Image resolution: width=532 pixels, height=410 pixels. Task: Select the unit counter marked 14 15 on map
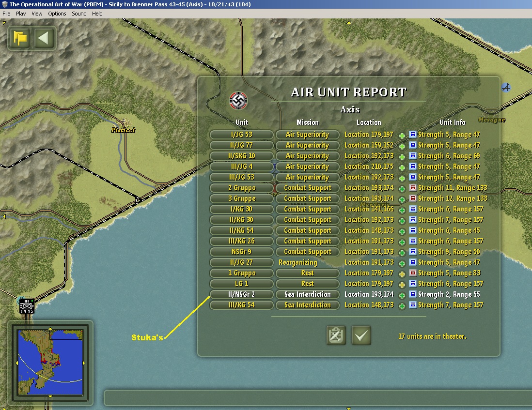pos(27,305)
